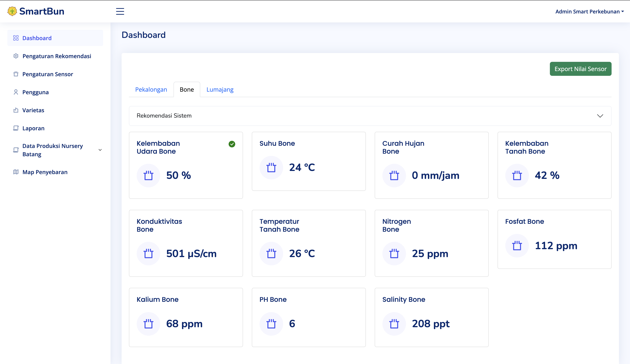Select the Bone tab
The height and width of the screenshot is (364, 630).
tap(187, 89)
